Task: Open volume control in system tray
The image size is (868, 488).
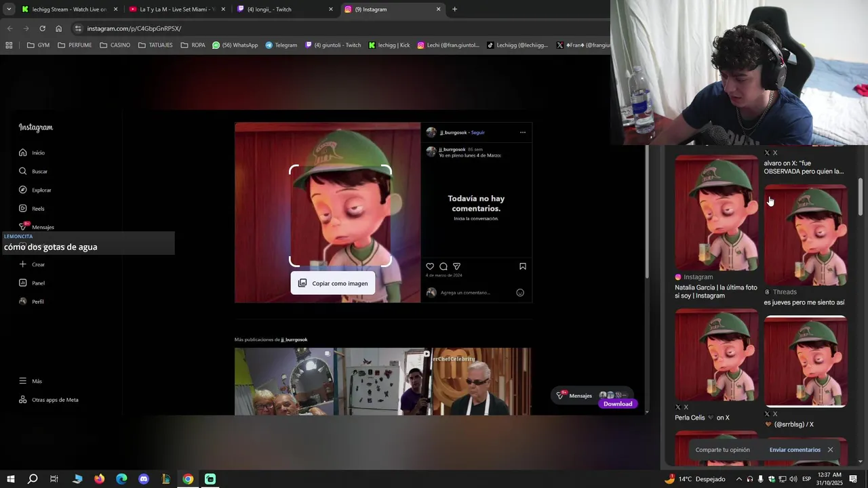Action: (793, 479)
